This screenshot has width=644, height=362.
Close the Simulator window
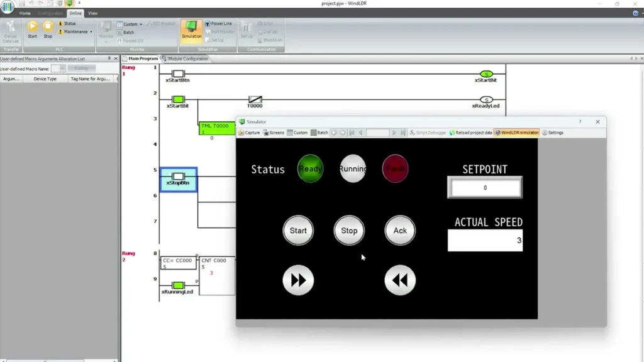click(x=597, y=122)
